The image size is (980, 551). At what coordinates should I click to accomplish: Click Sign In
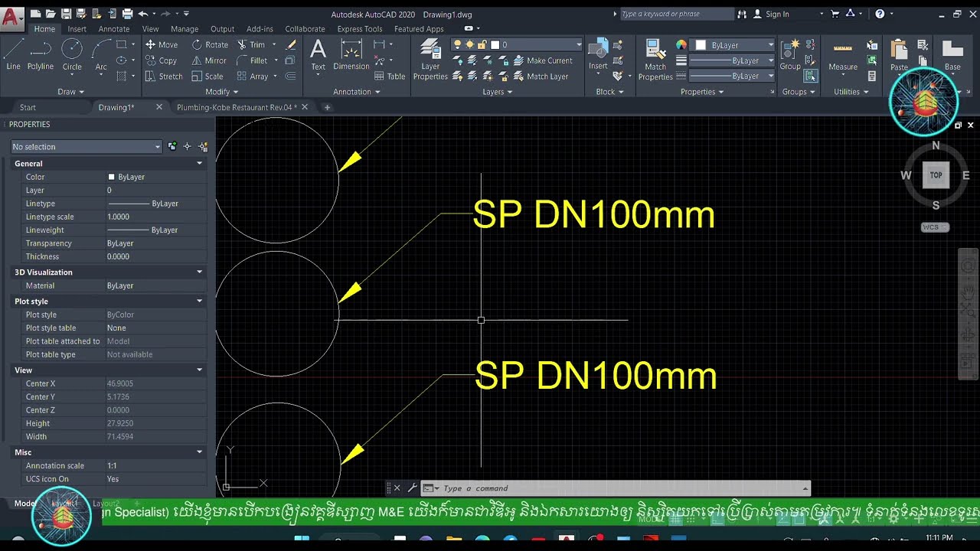tap(771, 14)
